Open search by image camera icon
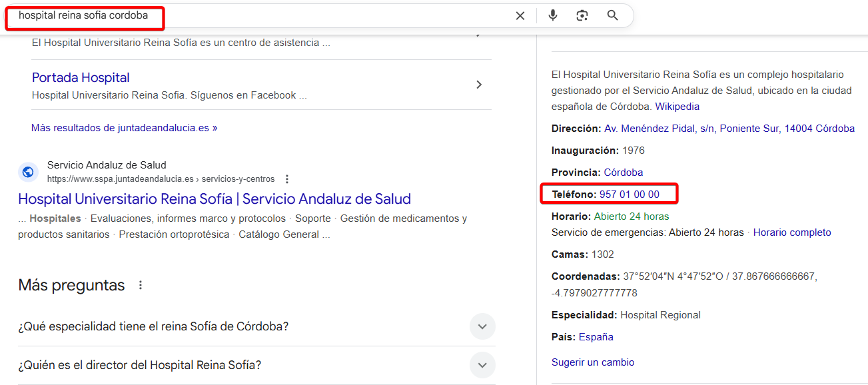Viewport: 868px width, 385px height. (x=582, y=16)
